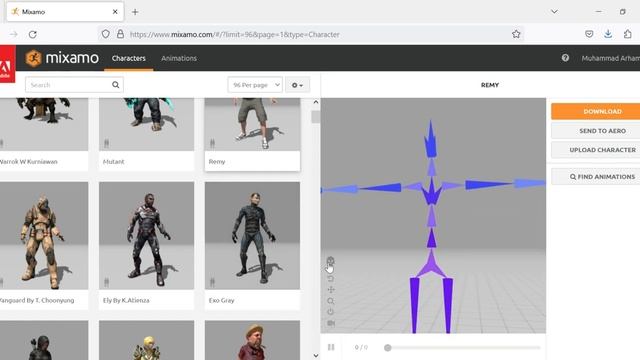Click the Ely By K.Atienza name label

tap(126, 300)
